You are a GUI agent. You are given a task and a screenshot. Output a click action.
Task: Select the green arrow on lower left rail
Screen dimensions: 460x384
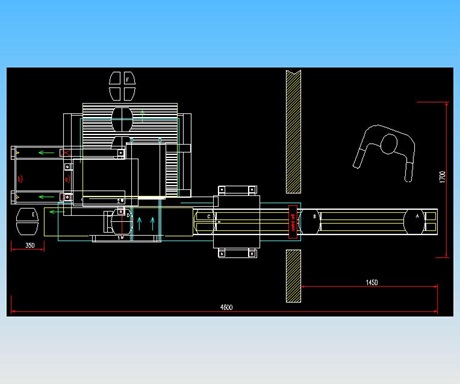[x=46, y=197]
